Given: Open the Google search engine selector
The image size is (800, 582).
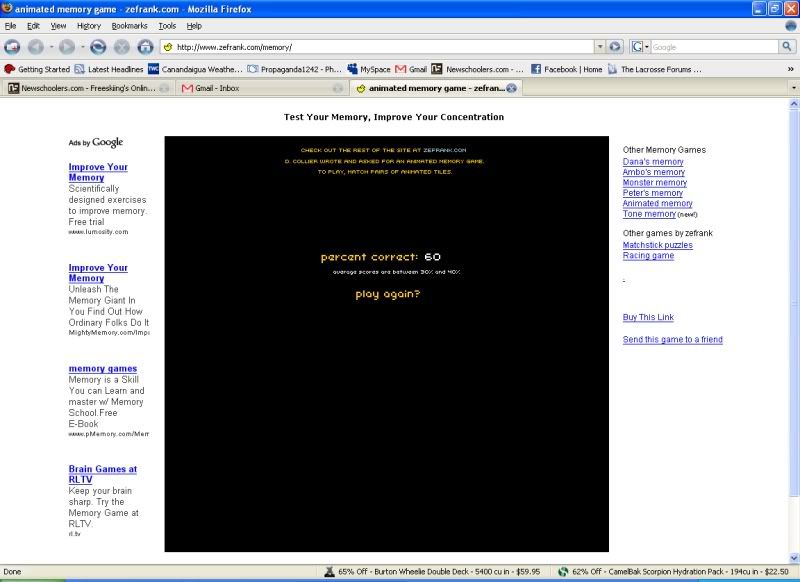Looking at the screenshot, I should point(640,47).
